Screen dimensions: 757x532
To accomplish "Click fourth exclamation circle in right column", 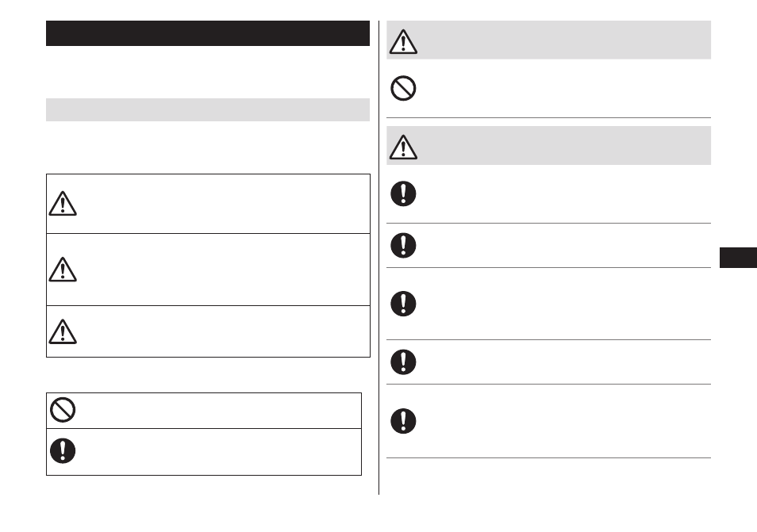I will click(403, 362).
